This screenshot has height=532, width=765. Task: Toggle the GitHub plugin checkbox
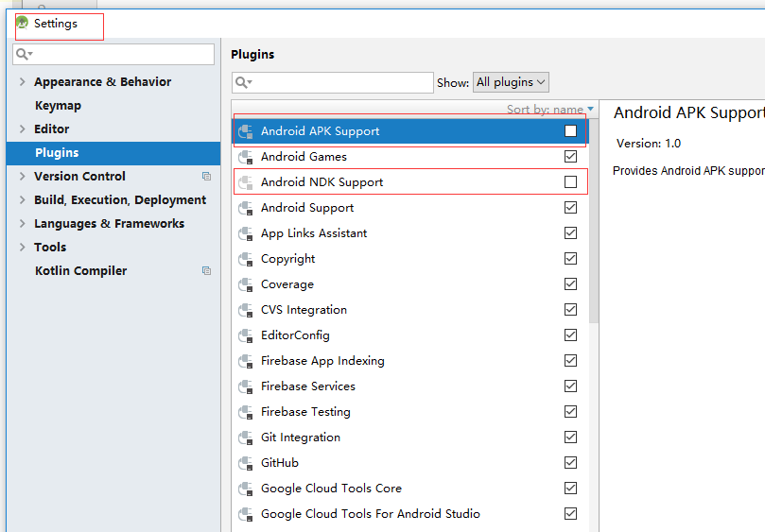click(570, 463)
